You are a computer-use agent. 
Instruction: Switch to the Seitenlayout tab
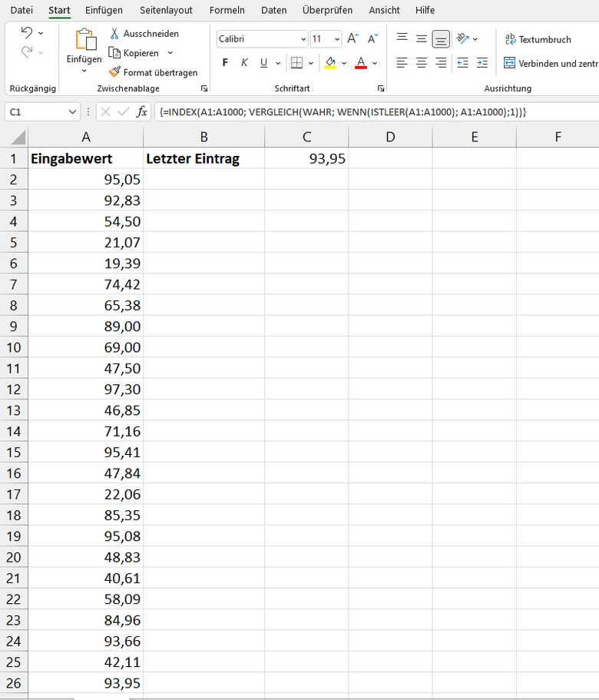166,10
